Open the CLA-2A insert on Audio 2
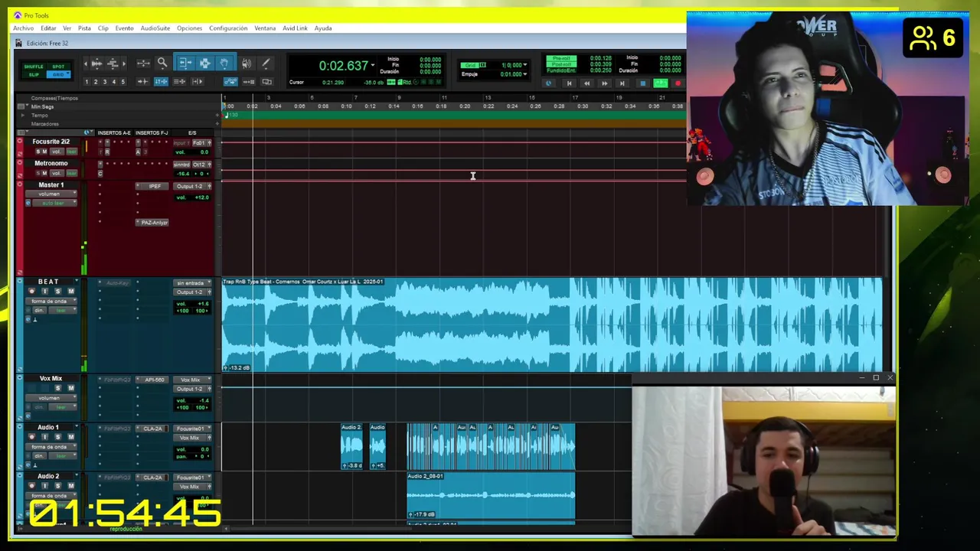 pos(152,478)
